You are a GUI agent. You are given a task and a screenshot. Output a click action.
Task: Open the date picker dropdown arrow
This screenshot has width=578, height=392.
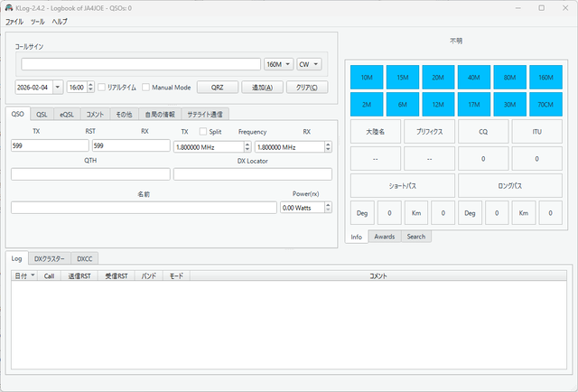58,88
